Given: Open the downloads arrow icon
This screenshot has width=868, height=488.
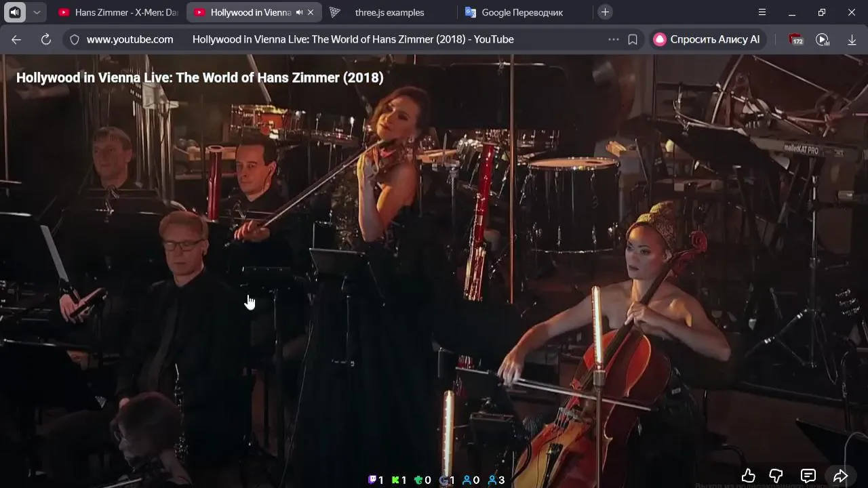Looking at the screenshot, I should [x=852, y=39].
